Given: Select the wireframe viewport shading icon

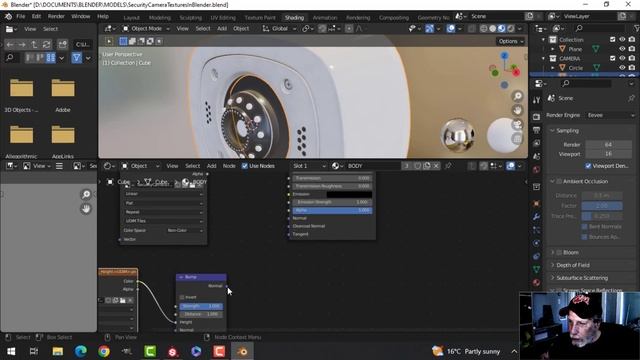Looking at the screenshot, I should 484,29.
